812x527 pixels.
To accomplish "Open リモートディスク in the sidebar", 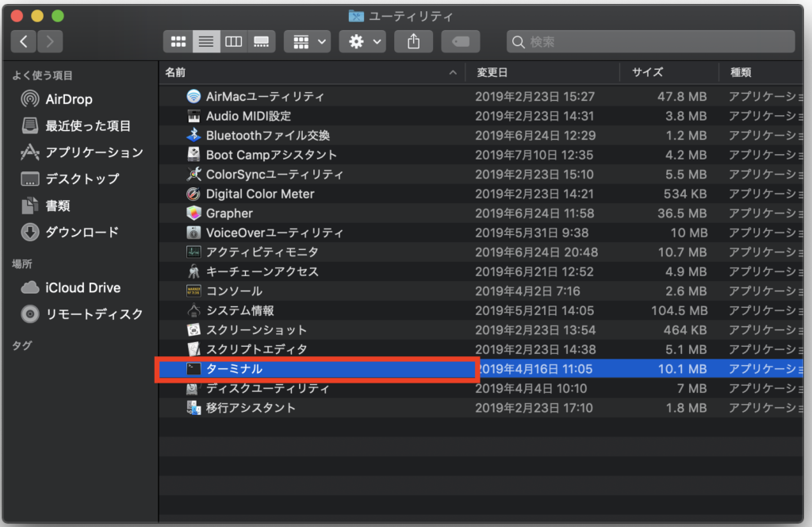I will [82, 314].
